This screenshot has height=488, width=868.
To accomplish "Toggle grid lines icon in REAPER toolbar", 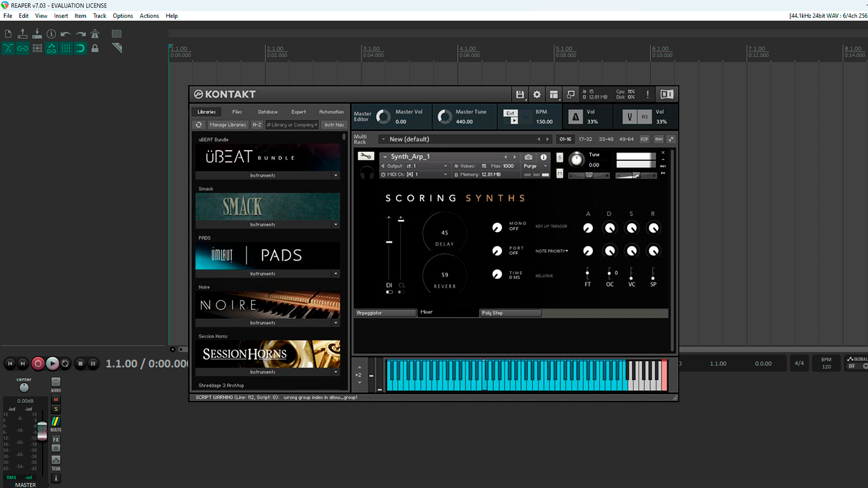I will coord(66,48).
